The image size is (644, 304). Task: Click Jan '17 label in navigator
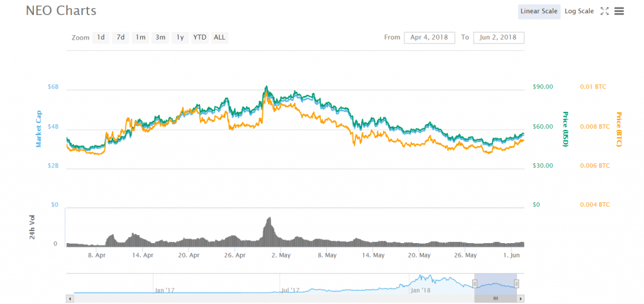pos(165,290)
